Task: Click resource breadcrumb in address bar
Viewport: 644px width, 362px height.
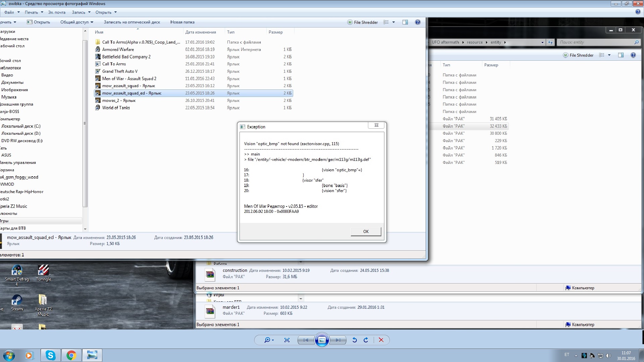Action: tap(475, 42)
